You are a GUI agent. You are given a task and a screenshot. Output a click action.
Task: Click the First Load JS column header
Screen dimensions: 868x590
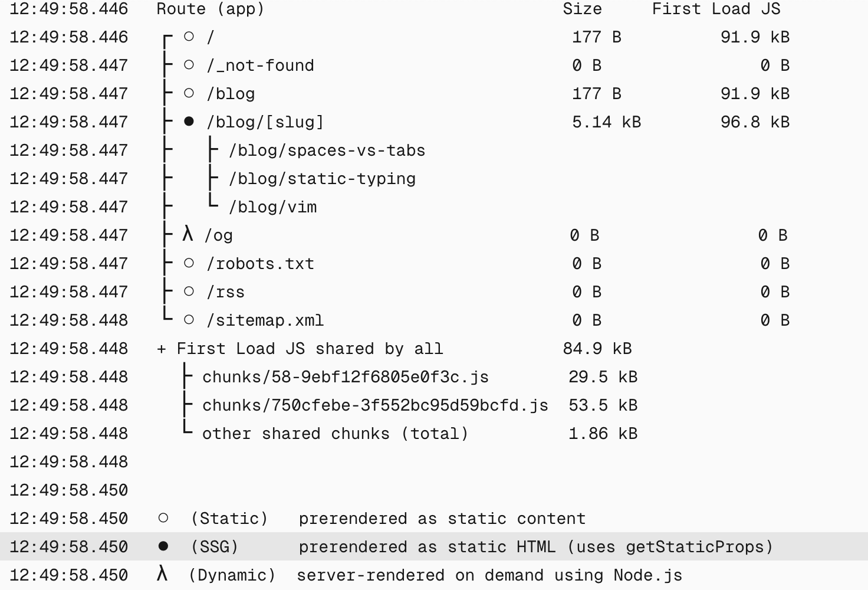tap(716, 9)
